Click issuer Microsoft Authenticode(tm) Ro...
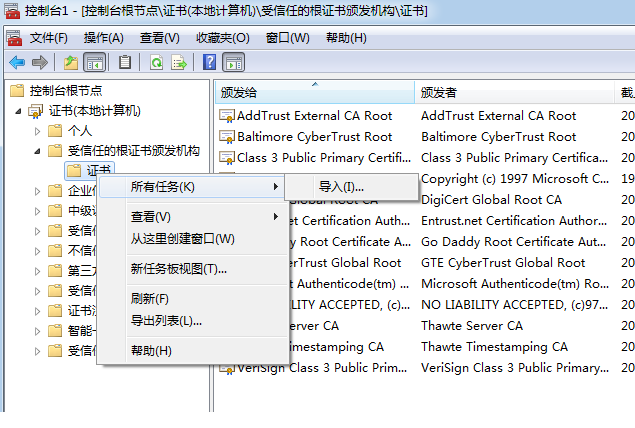 tap(515, 284)
